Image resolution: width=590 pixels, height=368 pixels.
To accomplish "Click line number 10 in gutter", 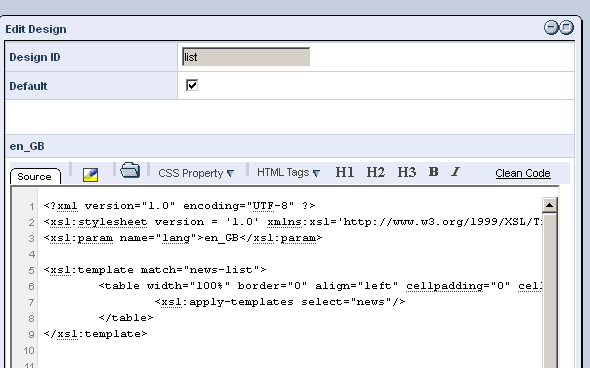I will pyautogui.click(x=29, y=350).
